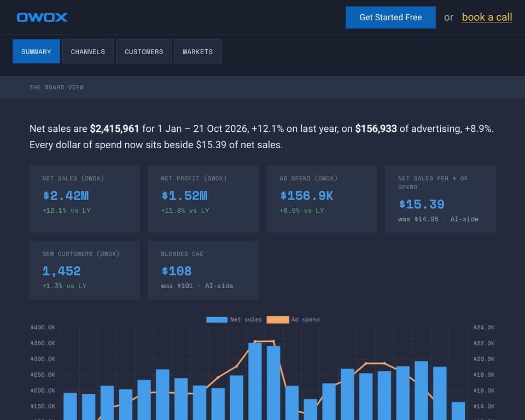Click the $108 value

pos(177,271)
